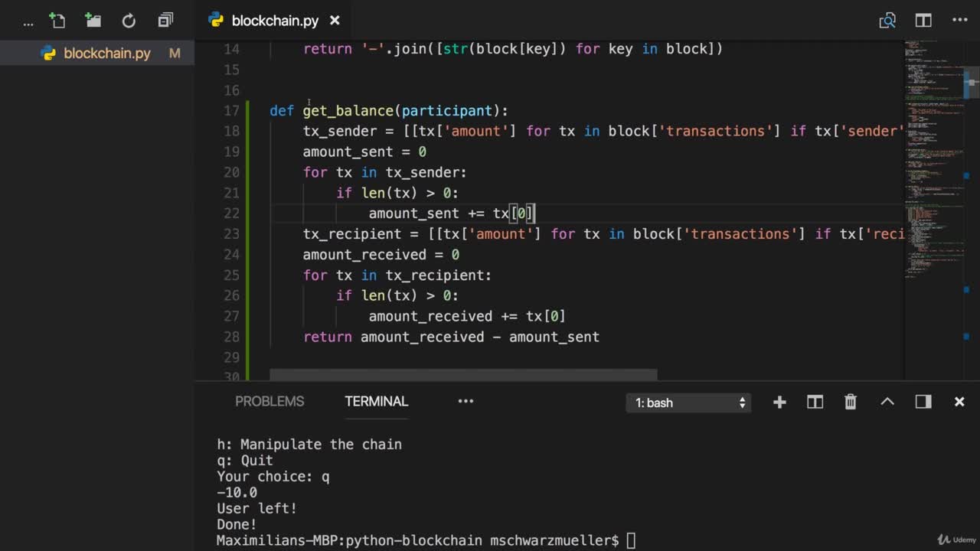Click 'amount_received += tx[0]' on line 27
Viewport: 980px width, 551px height.
(x=467, y=317)
